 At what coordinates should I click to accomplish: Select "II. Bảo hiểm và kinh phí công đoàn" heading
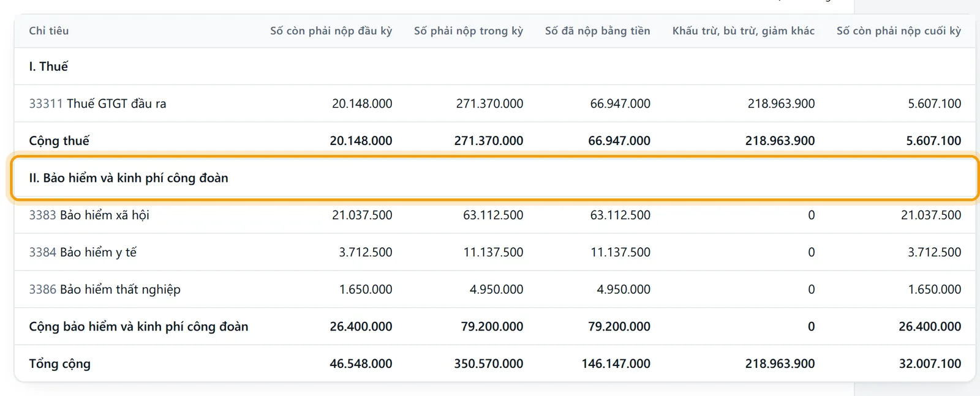click(x=129, y=178)
